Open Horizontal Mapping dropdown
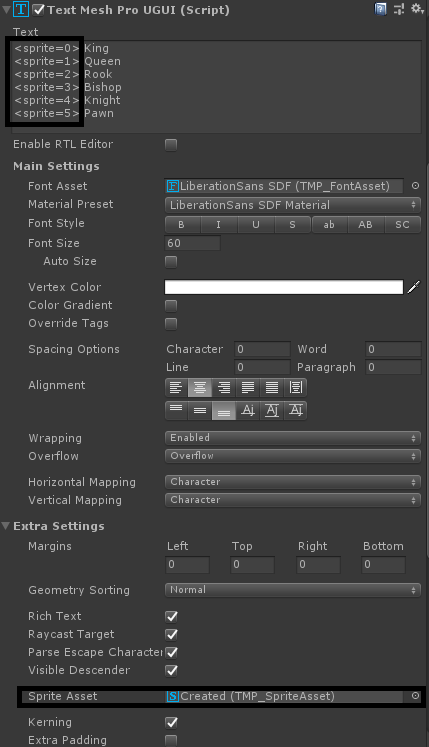429x747 pixels. [x=293, y=482]
